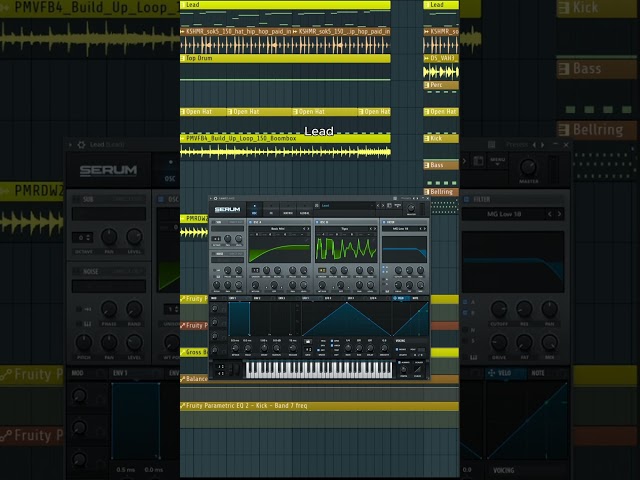Image resolution: width=640 pixels, height=480 pixels.
Task: Select the Top Drum pattern clip
Action: (285, 58)
